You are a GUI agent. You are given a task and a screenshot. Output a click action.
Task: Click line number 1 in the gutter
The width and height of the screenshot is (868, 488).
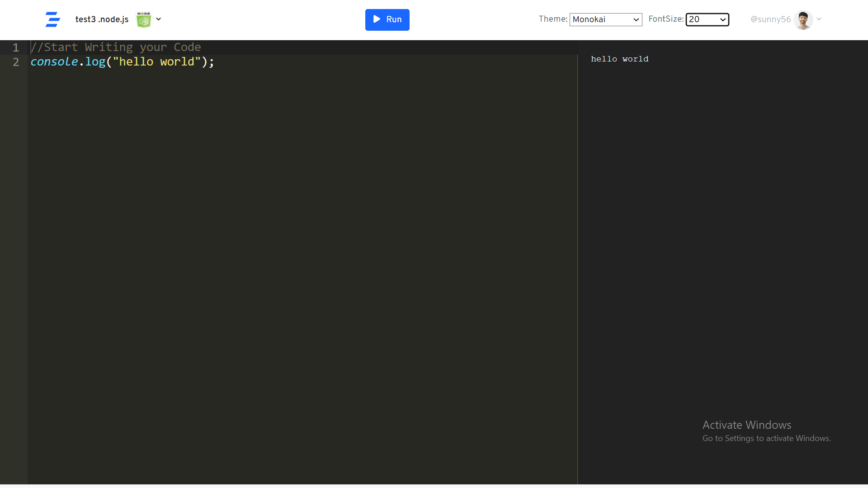16,47
